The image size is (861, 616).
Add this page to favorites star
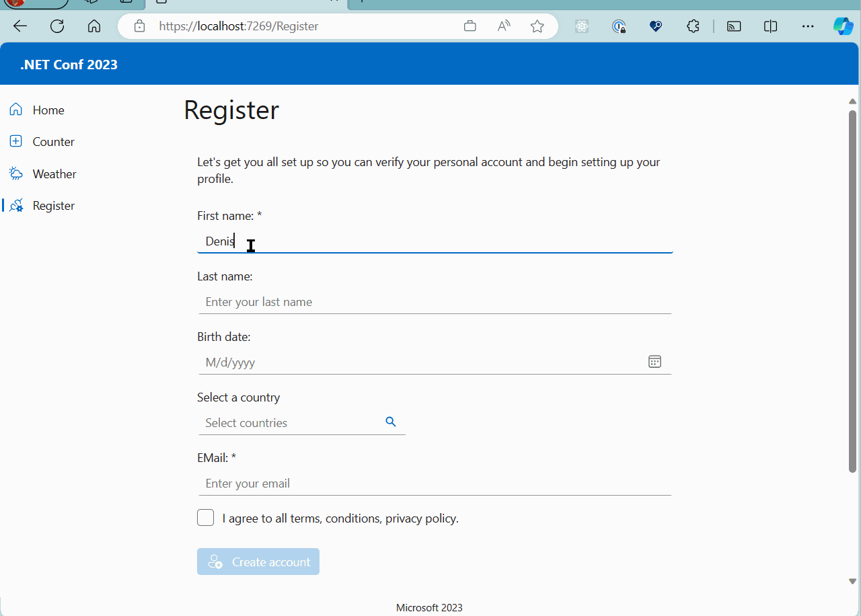click(x=537, y=26)
